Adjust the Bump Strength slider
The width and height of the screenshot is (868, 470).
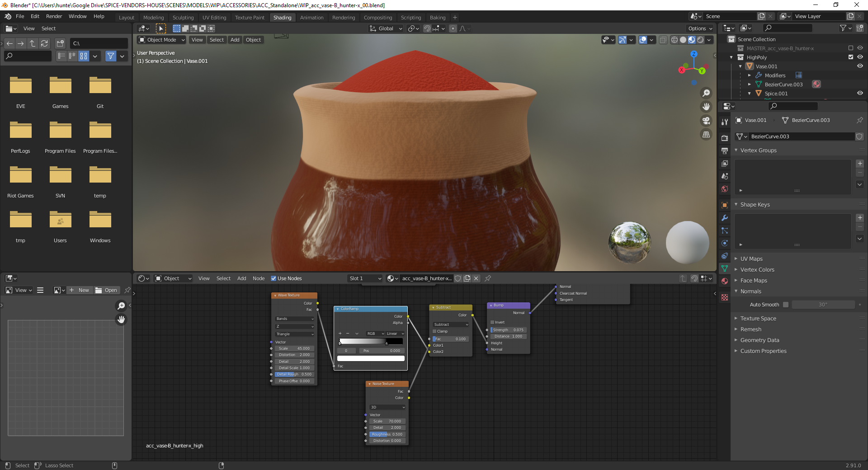tap(508, 330)
